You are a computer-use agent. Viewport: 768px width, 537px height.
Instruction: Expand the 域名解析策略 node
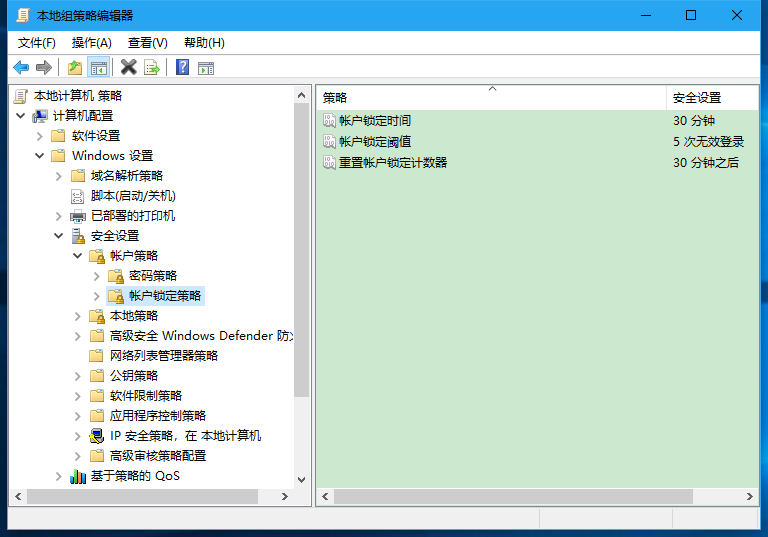59,176
